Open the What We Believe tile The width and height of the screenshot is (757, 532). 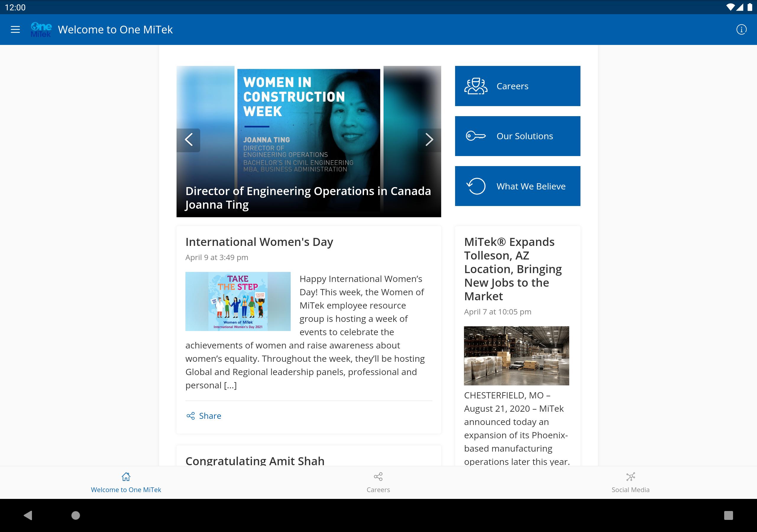point(518,186)
